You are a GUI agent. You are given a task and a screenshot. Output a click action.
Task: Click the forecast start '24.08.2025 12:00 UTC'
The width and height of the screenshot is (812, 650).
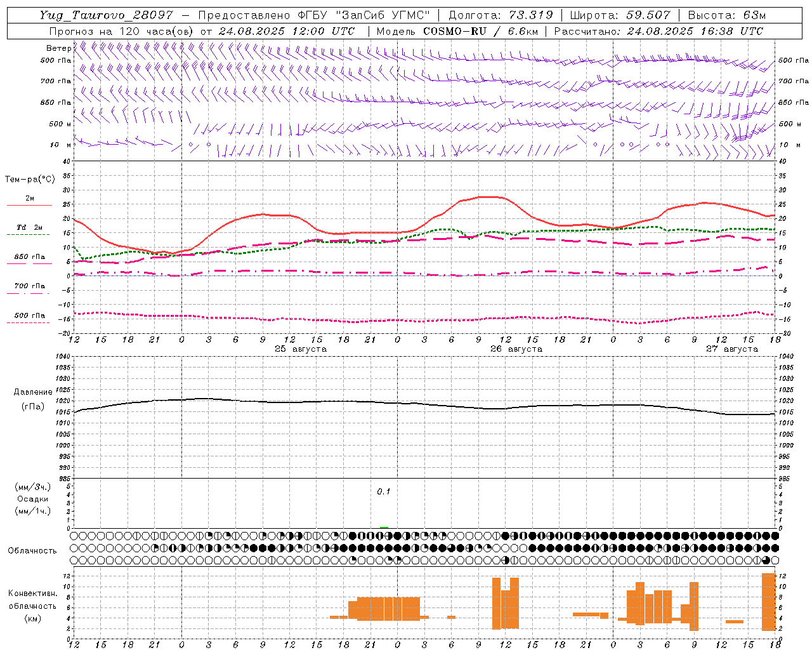coord(287,31)
